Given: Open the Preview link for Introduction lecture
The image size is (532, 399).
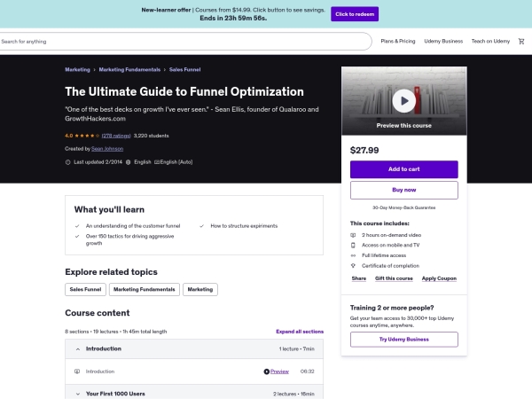Looking at the screenshot, I should point(279,372).
